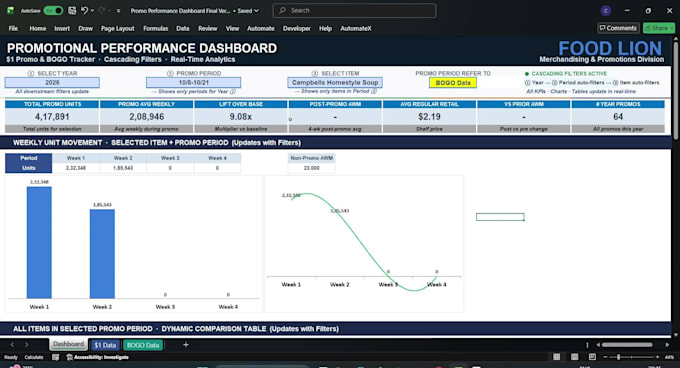The image size is (680, 368).
Task: Open the Page Layout ribbon tab
Action: tap(118, 28)
